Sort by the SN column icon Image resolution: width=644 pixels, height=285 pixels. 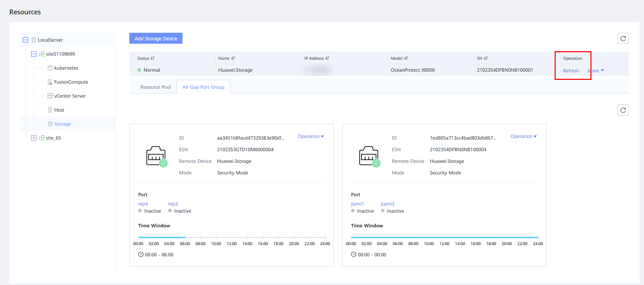click(486, 58)
